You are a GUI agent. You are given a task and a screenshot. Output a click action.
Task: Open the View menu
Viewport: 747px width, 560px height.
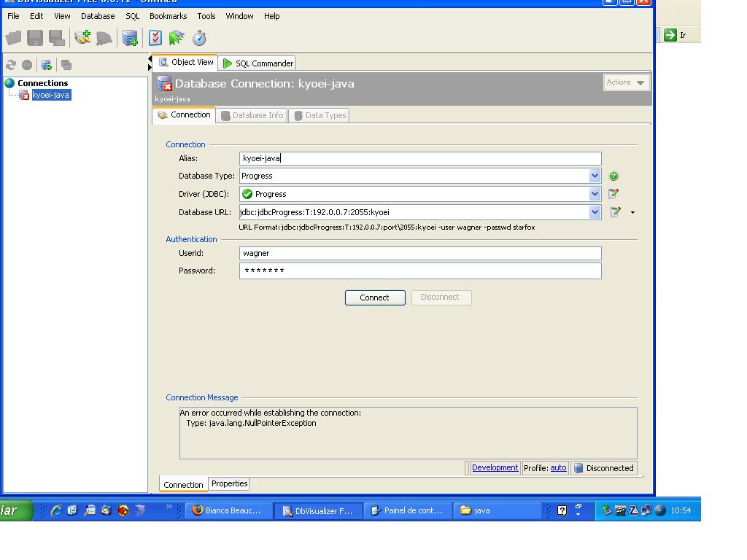[x=62, y=16]
